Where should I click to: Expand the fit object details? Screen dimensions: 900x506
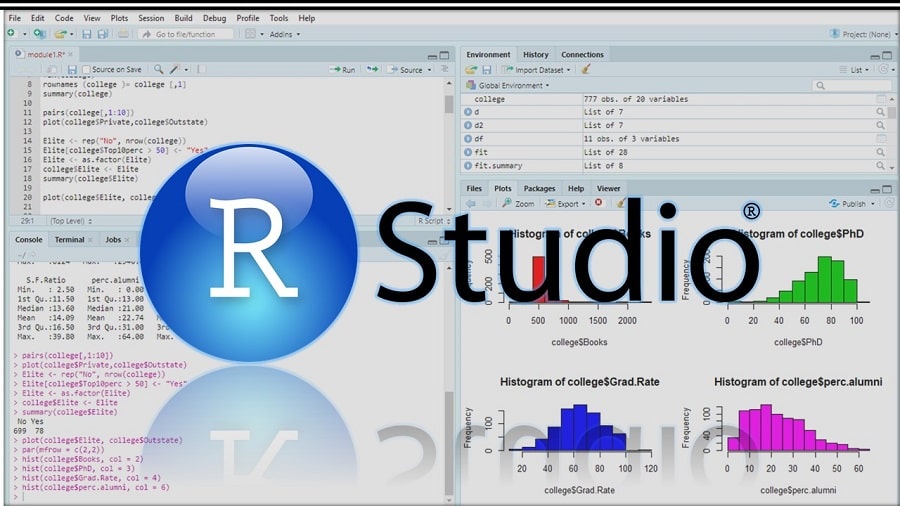coord(468,152)
